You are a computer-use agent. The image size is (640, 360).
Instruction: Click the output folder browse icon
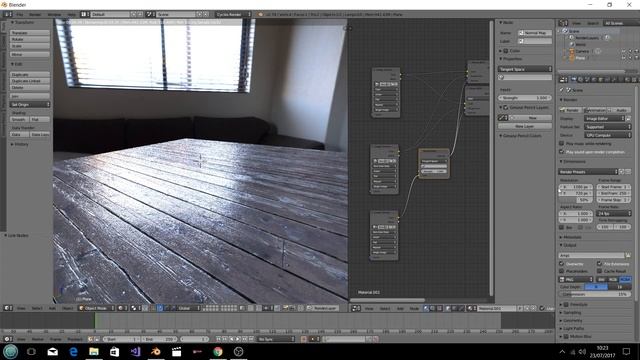coord(628,256)
